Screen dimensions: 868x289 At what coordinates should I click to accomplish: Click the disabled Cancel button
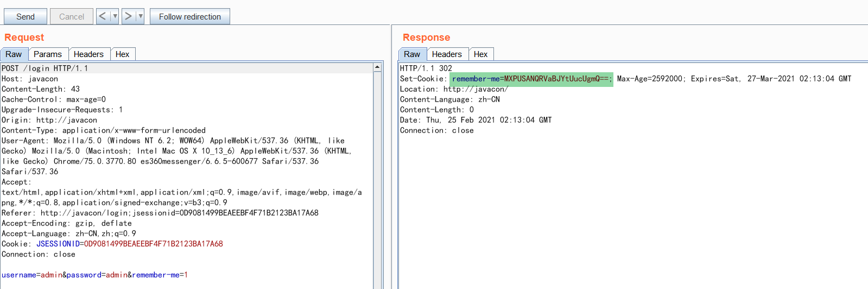[72, 16]
